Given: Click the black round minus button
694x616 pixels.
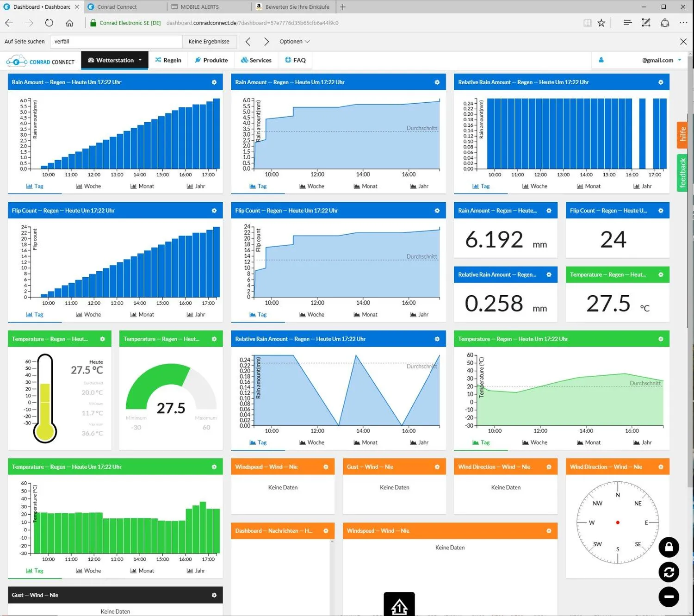Looking at the screenshot, I should pyautogui.click(x=669, y=597).
